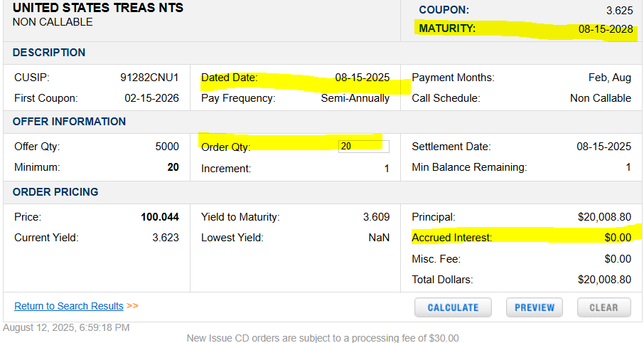Click the Total Dollars amount

point(604,280)
